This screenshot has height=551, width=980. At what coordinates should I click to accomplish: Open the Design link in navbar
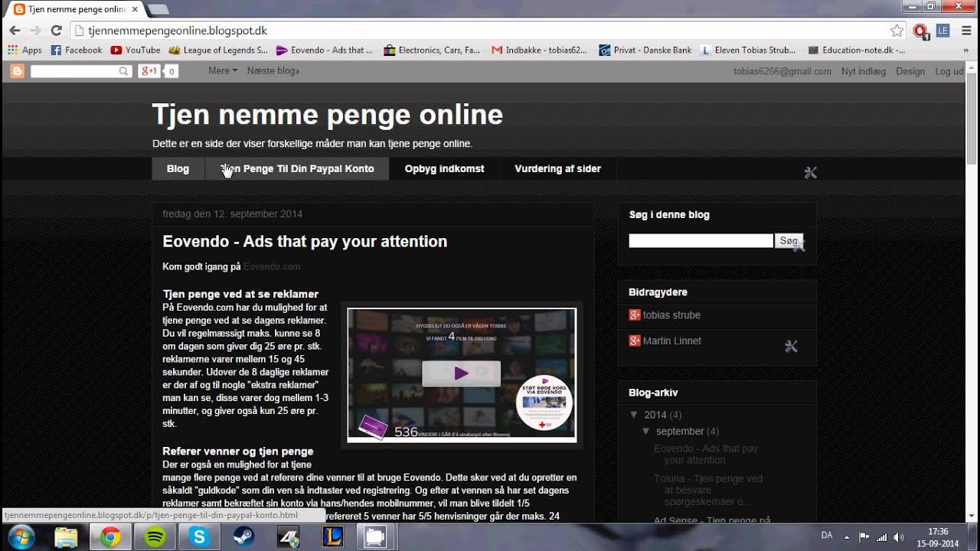pyautogui.click(x=910, y=71)
